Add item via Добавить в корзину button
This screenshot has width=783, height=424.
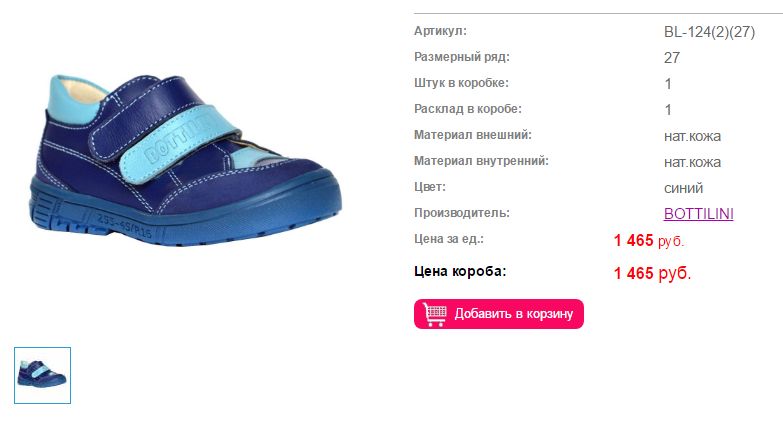498,314
